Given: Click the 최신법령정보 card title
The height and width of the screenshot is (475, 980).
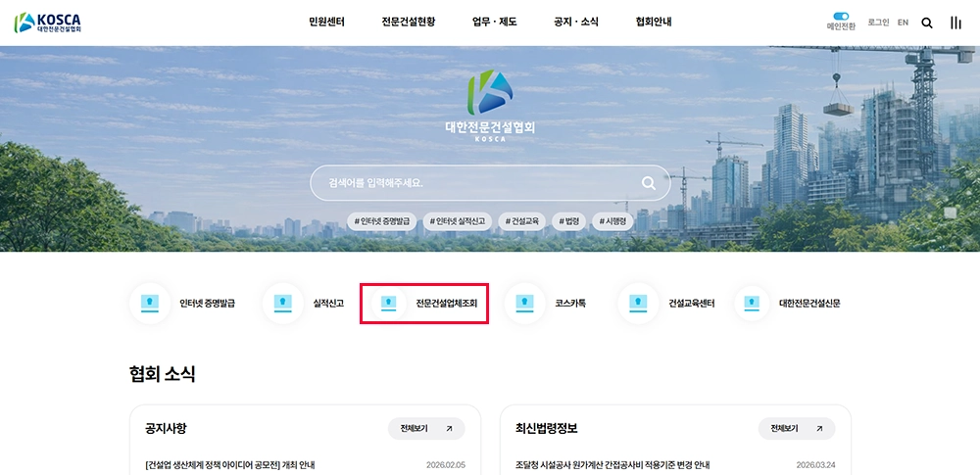Looking at the screenshot, I should click(547, 429).
